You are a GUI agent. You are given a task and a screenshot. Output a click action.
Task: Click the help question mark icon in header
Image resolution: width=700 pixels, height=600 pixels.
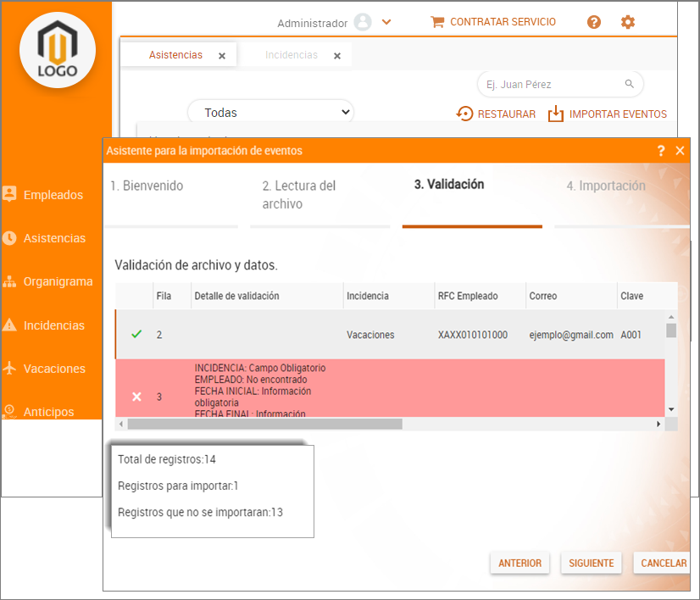coord(594,22)
